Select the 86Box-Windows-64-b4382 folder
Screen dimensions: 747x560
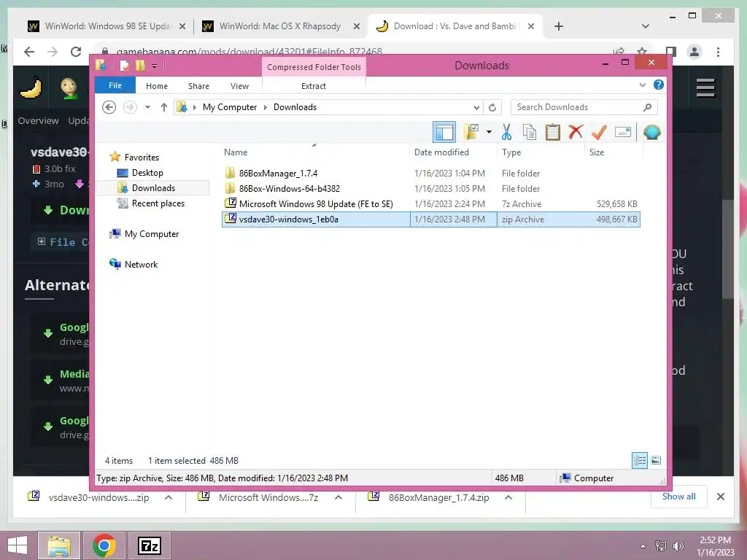(290, 189)
